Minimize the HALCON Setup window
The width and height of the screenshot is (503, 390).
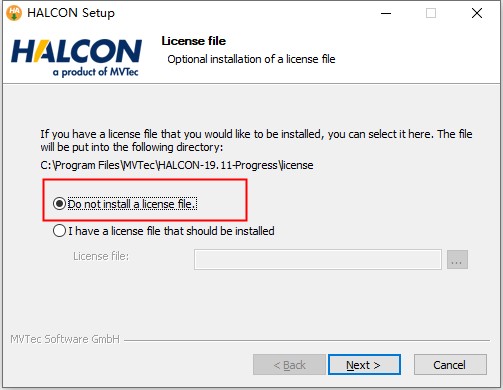click(386, 13)
